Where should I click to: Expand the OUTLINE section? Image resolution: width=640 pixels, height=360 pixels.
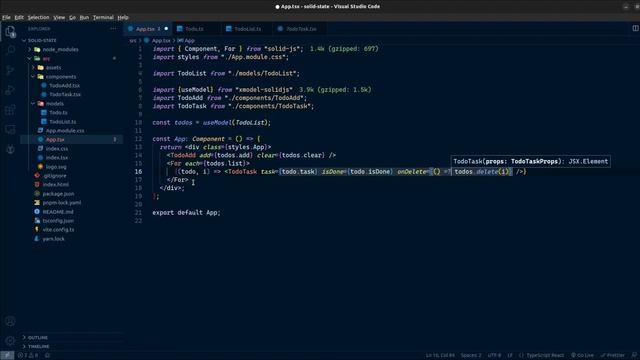38,338
